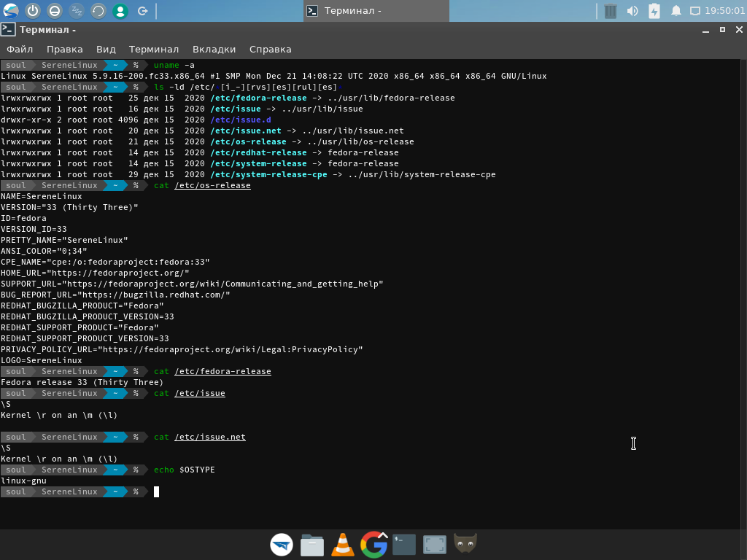747x560 pixels.
Task: Click the volume speaker icon
Action: point(632,10)
